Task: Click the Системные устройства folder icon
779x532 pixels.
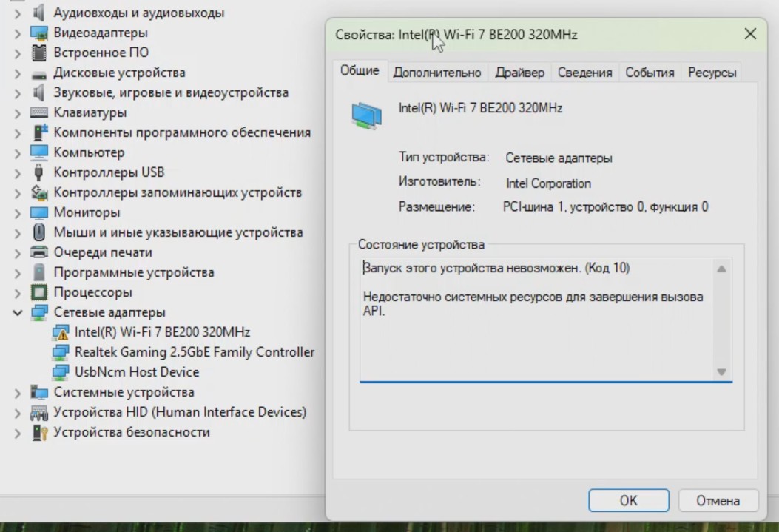Action: 38,392
